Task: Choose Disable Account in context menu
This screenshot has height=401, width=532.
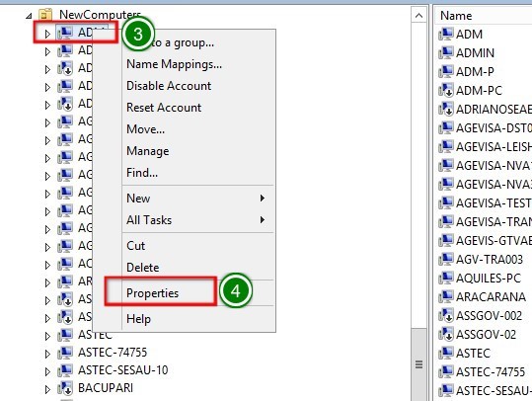Action: pos(169,86)
